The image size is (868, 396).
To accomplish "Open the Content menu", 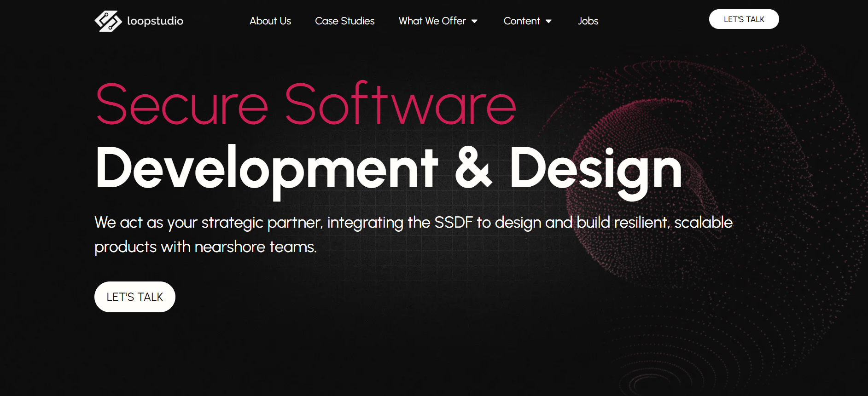I will coord(522,21).
